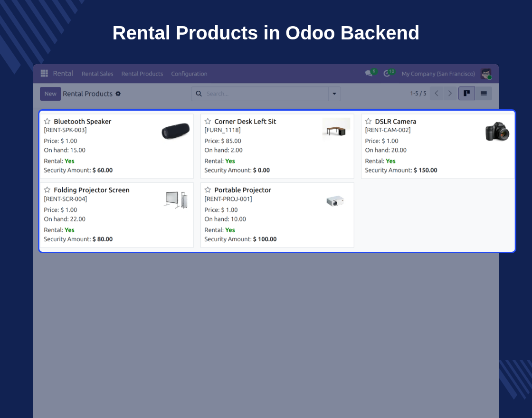Open the Rental Products menu in navbar
Image resolution: width=532 pixels, height=418 pixels.
(142, 74)
